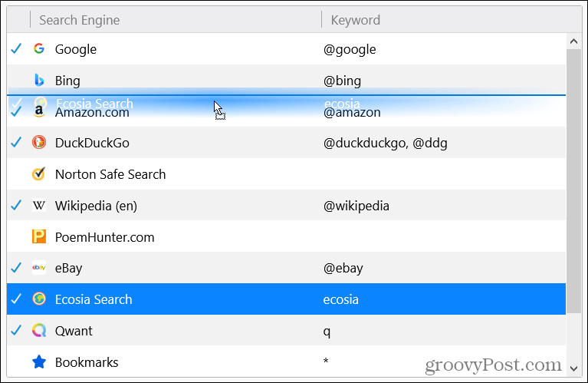Click the asterisk keyword for Bookmarks
The width and height of the screenshot is (588, 383).
pyautogui.click(x=326, y=361)
